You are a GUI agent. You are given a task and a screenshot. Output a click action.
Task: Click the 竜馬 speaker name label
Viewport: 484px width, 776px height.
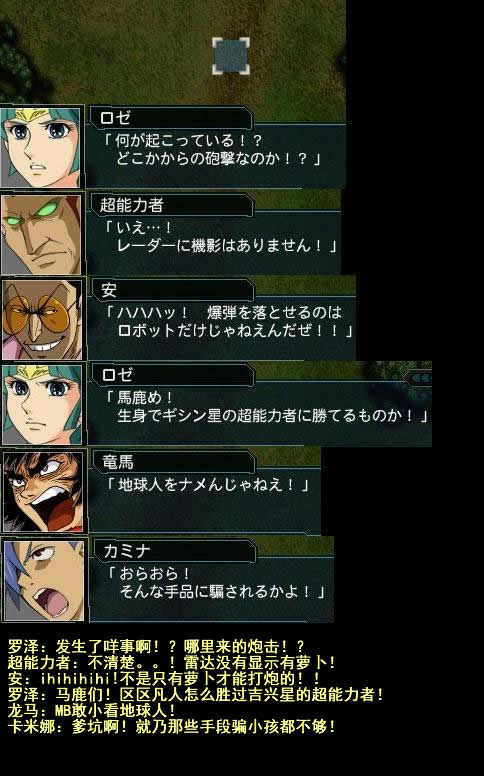[118, 462]
